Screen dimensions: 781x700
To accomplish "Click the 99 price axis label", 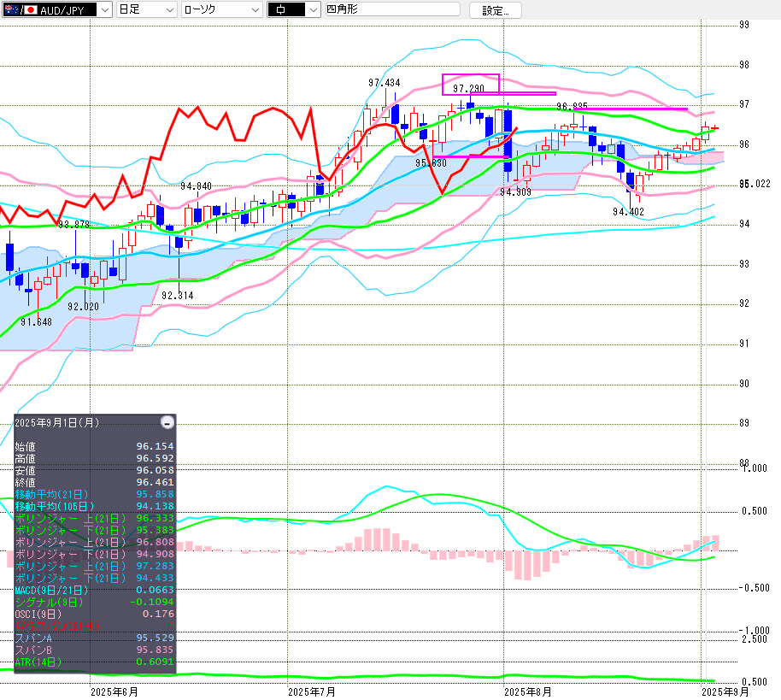I will (744, 25).
